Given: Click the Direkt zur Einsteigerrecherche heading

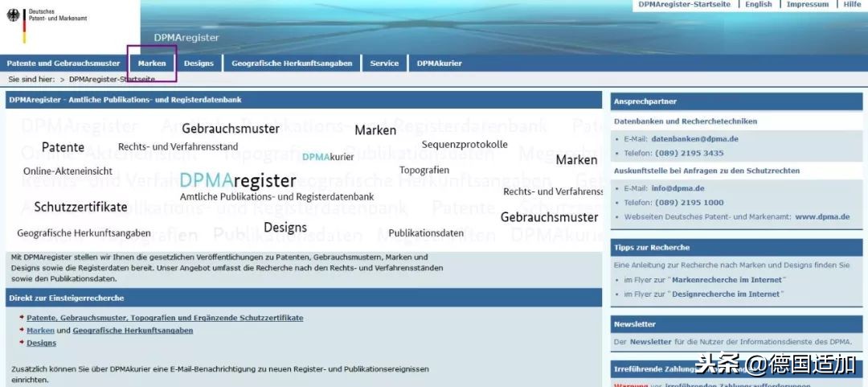Looking at the screenshot, I should click(x=67, y=298).
